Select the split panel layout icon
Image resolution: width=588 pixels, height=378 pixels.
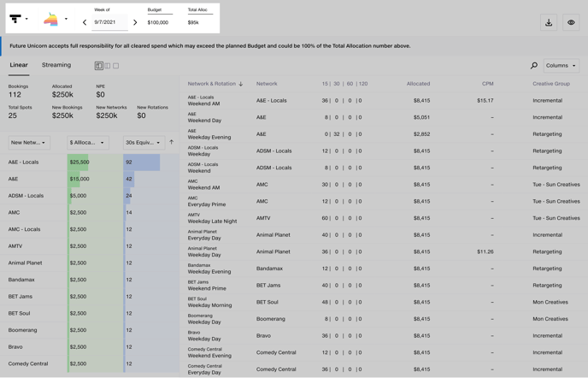coord(98,66)
